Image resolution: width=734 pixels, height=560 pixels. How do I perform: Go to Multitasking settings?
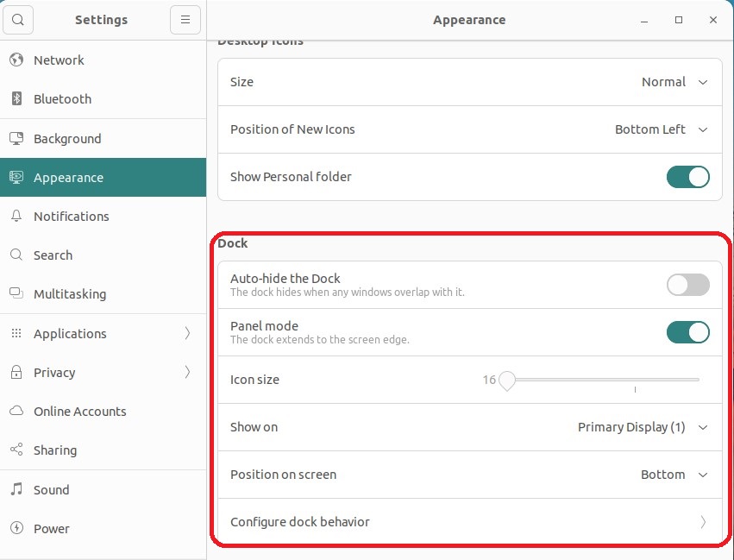(x=70, y=294)
